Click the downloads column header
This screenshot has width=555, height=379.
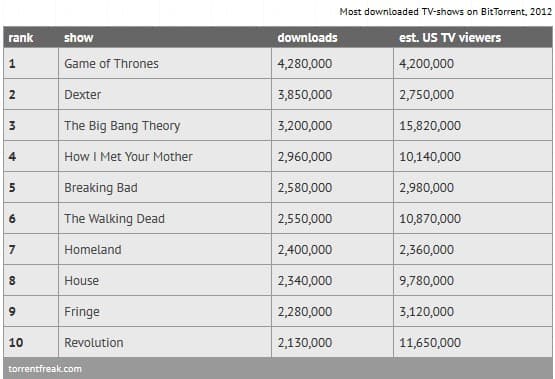[x=307, y=38]
